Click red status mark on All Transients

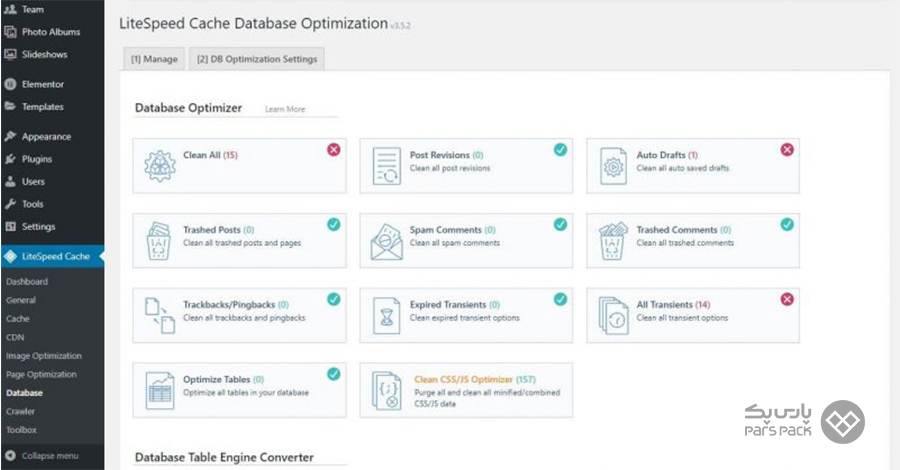tap(787, 299)
